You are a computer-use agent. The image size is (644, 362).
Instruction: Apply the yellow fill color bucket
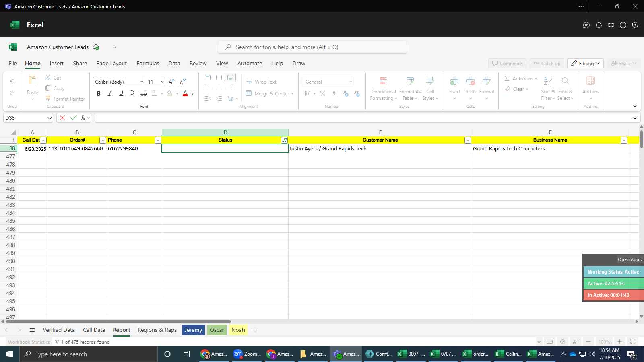170,93
